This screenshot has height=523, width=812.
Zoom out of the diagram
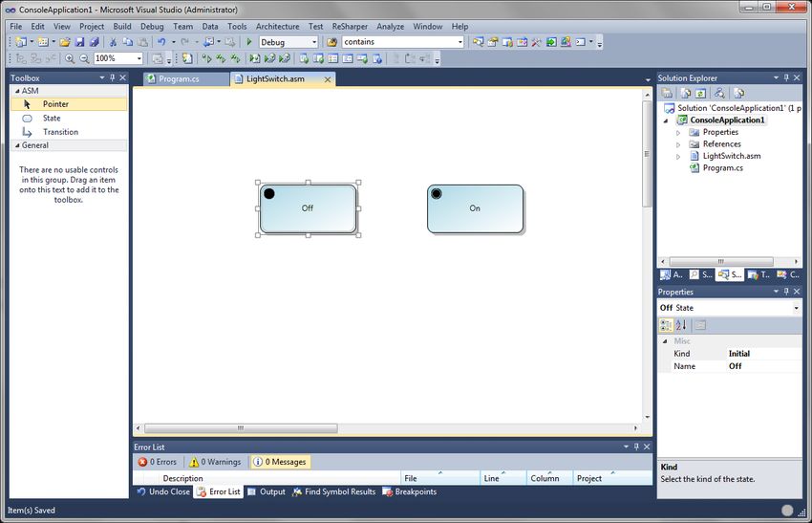point(84,58)
